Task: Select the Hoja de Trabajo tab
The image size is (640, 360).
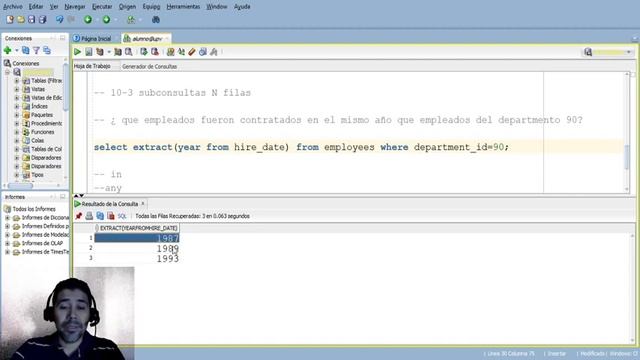Action: coord(92,66)
